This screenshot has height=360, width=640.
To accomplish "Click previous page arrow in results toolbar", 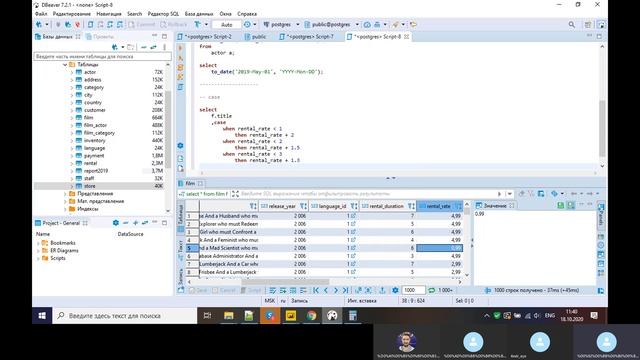I will click(x=326, y=290).
